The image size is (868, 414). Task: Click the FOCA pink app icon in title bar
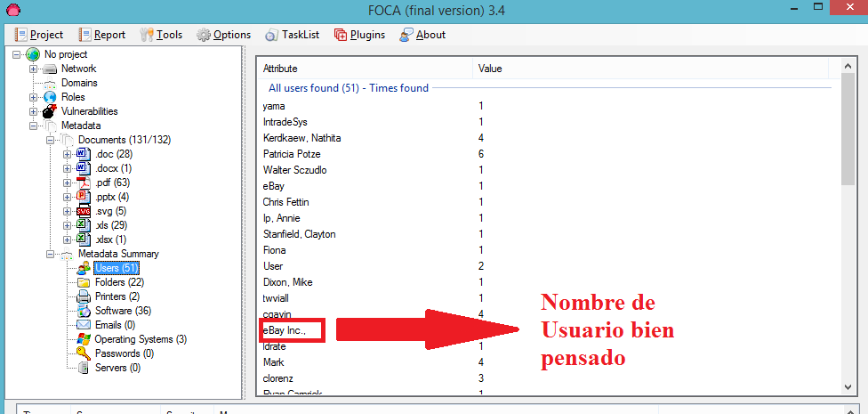pyautogui.click(x=12, y=10)
